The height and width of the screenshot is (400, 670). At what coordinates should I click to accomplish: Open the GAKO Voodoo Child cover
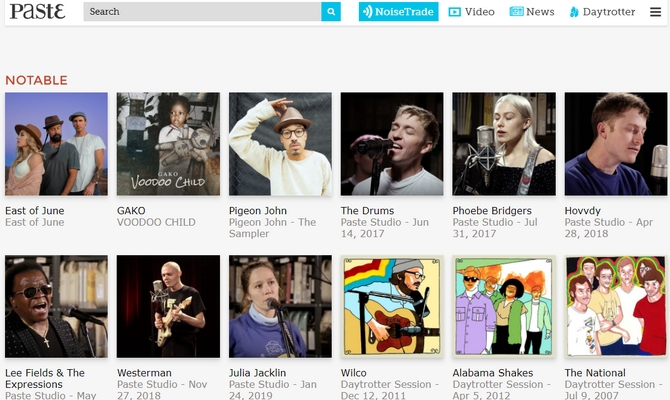coord(168,144)
